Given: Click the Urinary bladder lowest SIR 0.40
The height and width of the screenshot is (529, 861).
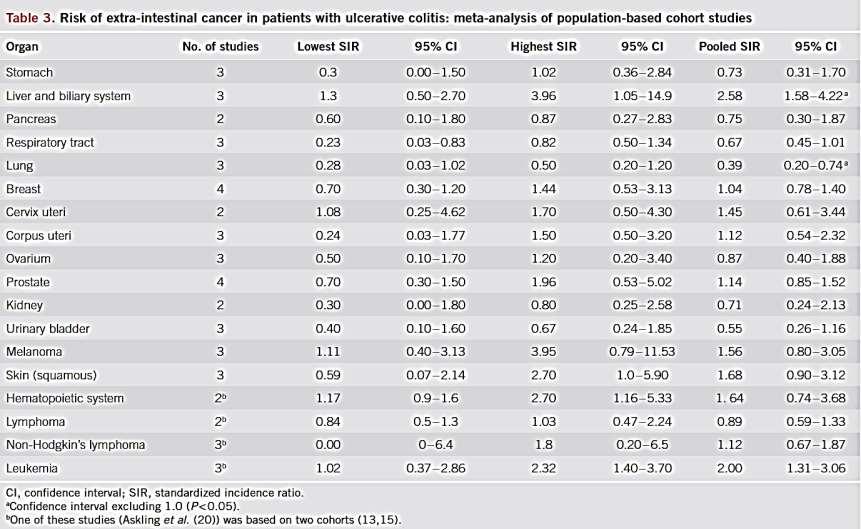Looking at the screenshot, I should pyautogui.click(x=328, y=328).
